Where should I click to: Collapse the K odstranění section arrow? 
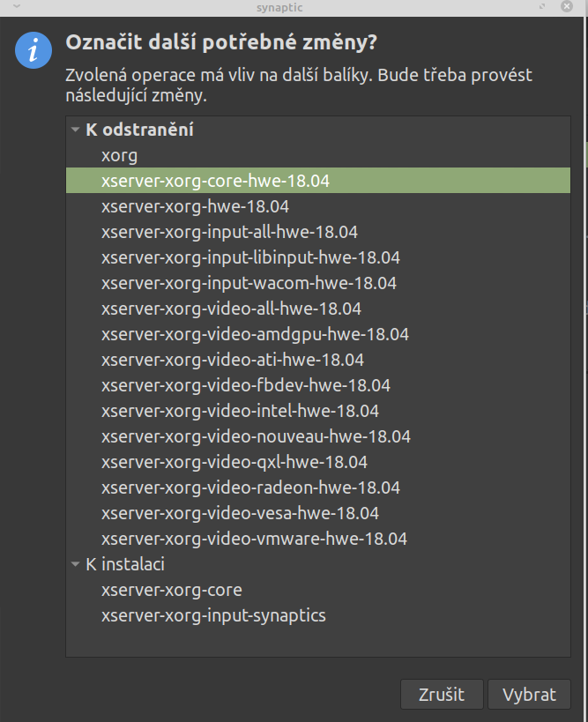coord(76,130)
